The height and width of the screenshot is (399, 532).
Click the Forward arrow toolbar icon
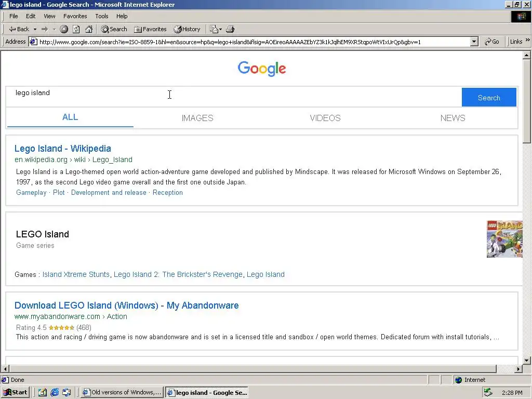pyautogui.click(x=45, y=29)
